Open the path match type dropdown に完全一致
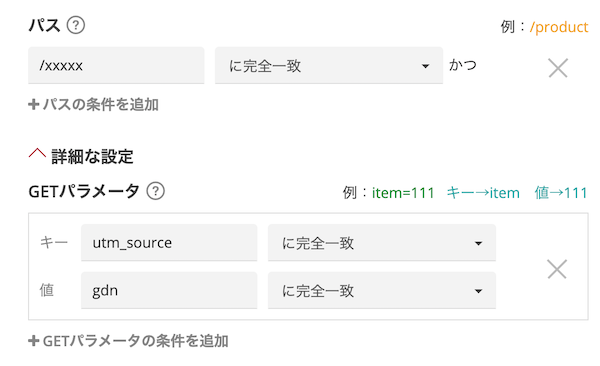This screenshot has height=366, width=600. point(329,65)
